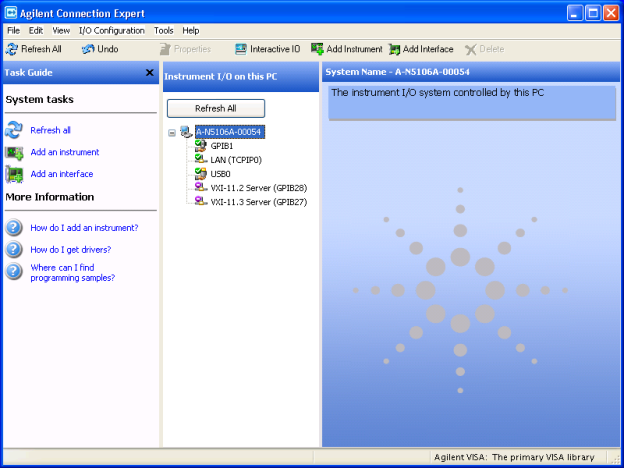Click the Agilent VISA status bar text
Image resolution: width=624 pixels, height=468 pixels.
tap(514, 457)
